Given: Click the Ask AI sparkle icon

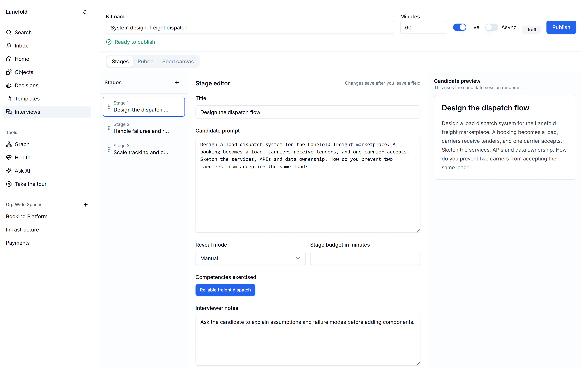Looking at the screenshot, I should pos(9,171).
